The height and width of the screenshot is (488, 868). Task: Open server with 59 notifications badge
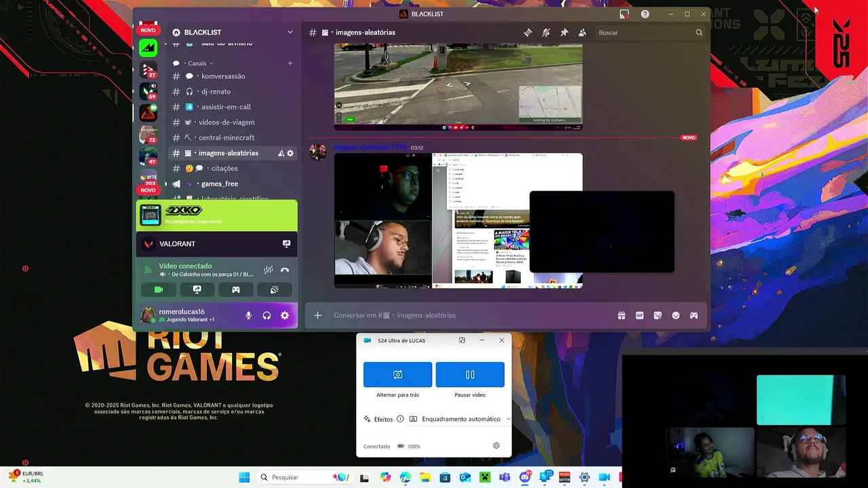tap(149, 91)
